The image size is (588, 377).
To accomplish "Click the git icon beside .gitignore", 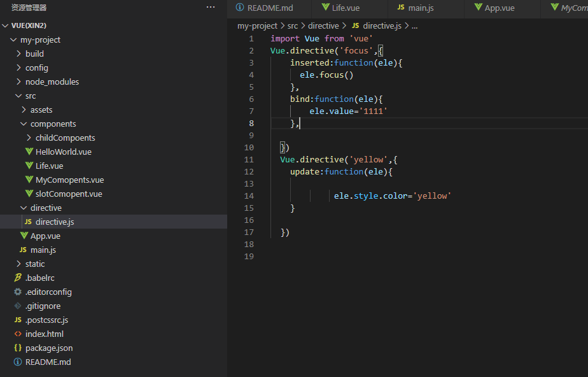I will [18, 306].
